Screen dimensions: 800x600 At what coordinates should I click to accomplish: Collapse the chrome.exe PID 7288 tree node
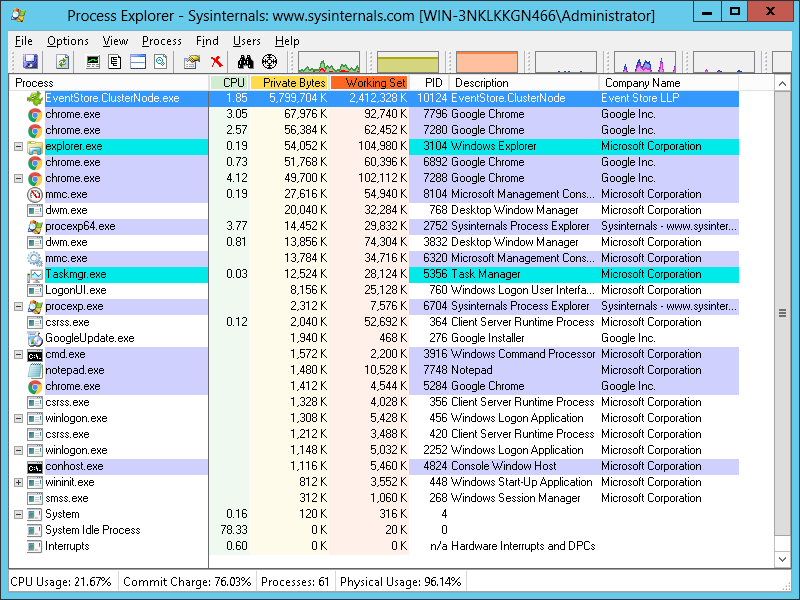tap(18, 179)
